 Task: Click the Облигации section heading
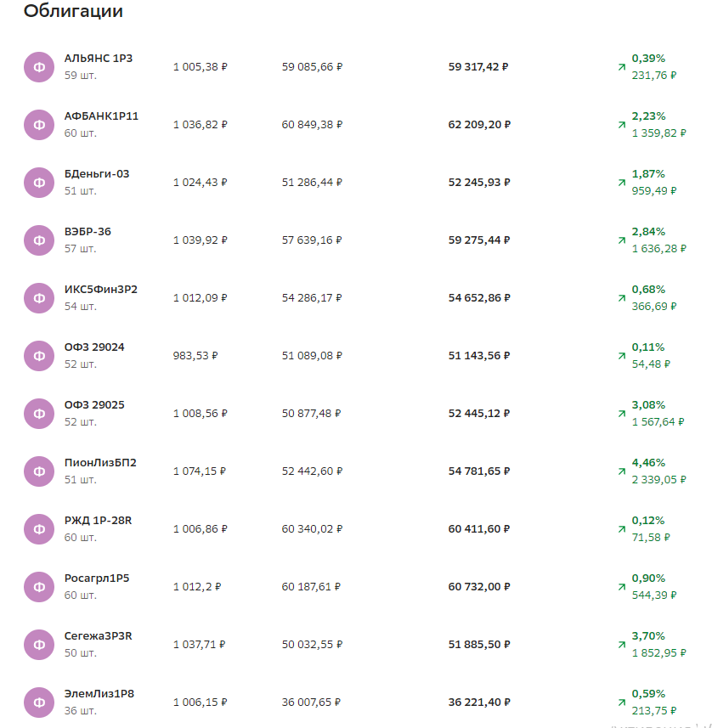(73, 12)
